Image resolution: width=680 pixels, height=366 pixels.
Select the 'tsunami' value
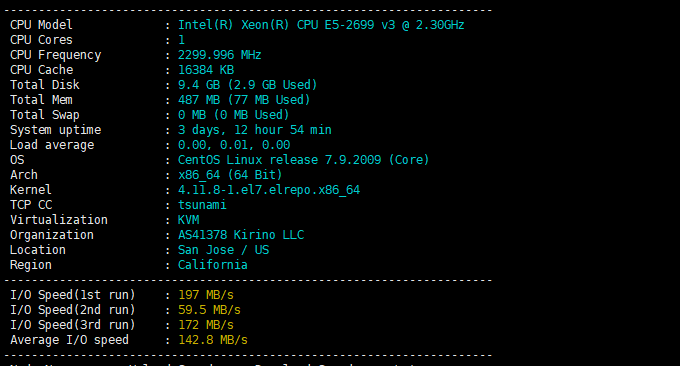coord(202,205)
